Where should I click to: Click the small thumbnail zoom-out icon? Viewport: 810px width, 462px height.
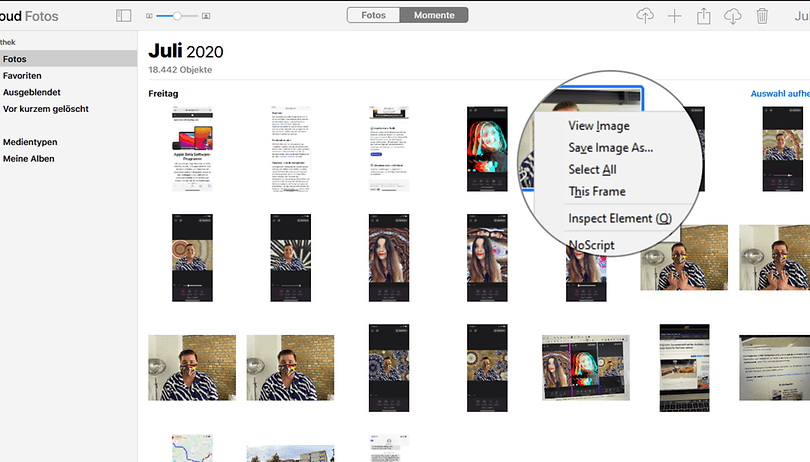click(150, 16)
